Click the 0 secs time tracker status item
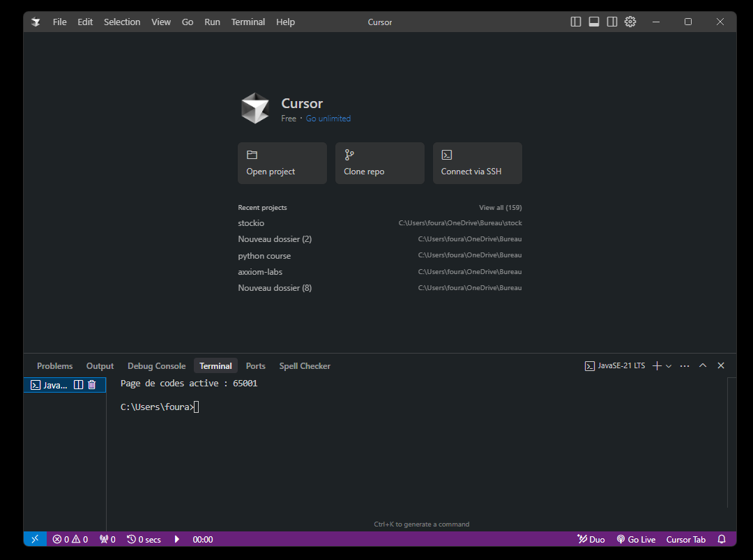The height and width of the screenshot is (560, 753). coord(144,539)
